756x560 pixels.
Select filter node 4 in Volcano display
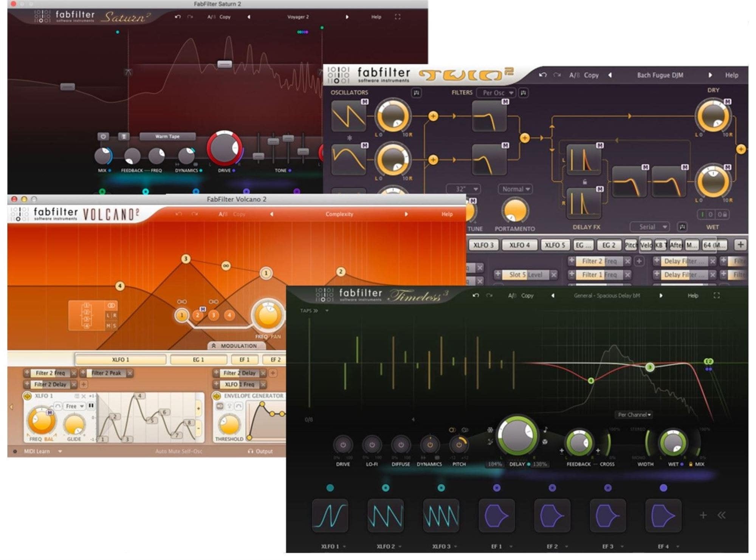coord(120,286)
